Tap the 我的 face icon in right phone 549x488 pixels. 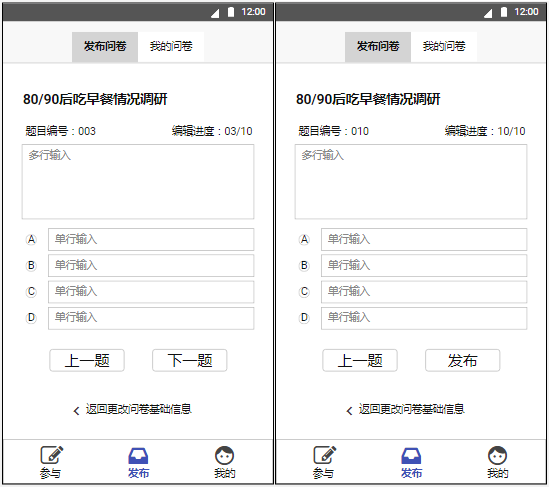497,455
